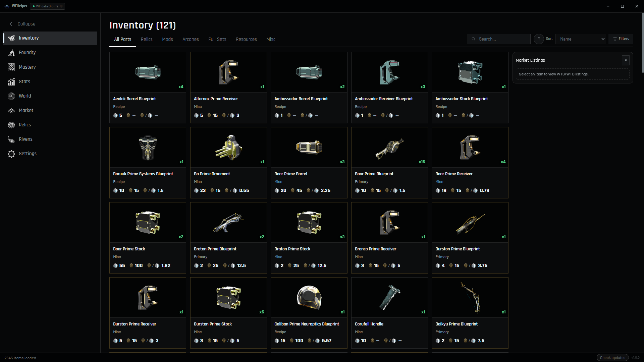Image resolution: width=644 pixels, height=362 pixels.
Task: Select the Ambassador Barrel Blueprint thumbnail
Action: (309, 72)
